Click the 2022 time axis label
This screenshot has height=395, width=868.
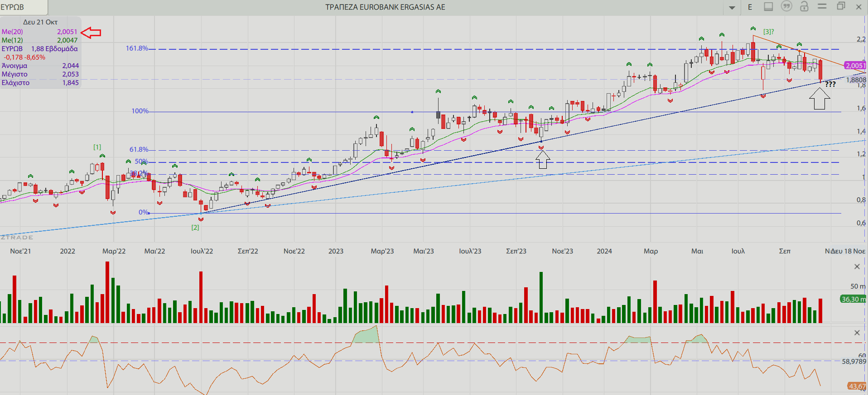tap(68, 251)
